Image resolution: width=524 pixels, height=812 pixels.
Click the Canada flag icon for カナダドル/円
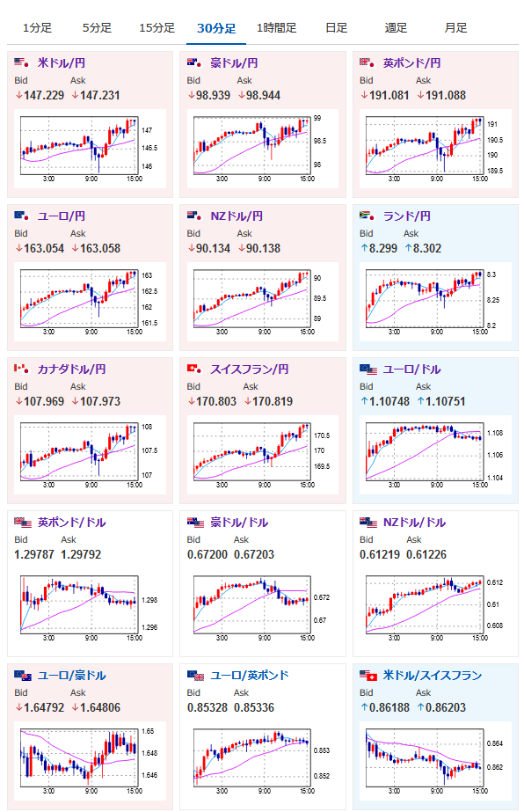(x=22, y=369)
